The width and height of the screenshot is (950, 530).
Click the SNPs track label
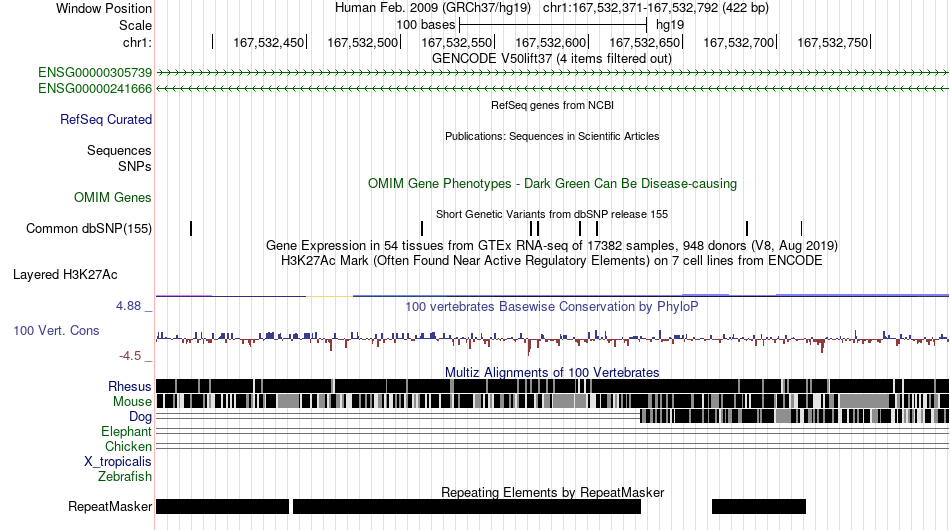pos(135,166)
